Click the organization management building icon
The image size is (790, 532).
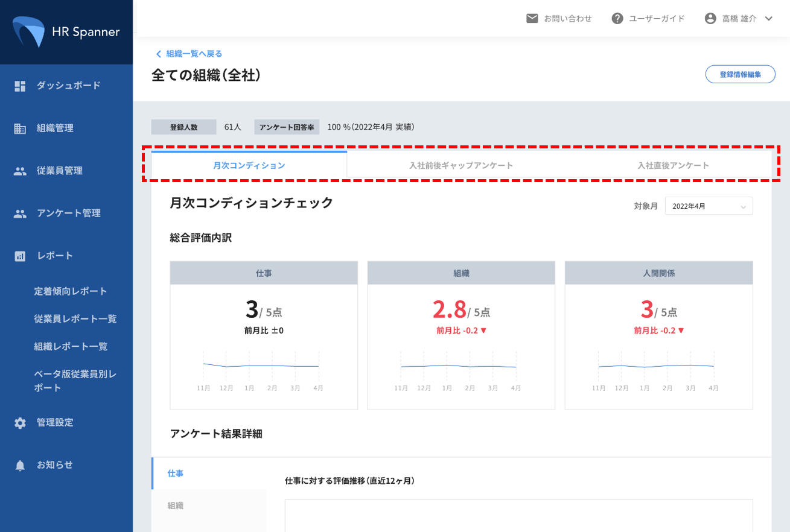[x=20, y=128]
